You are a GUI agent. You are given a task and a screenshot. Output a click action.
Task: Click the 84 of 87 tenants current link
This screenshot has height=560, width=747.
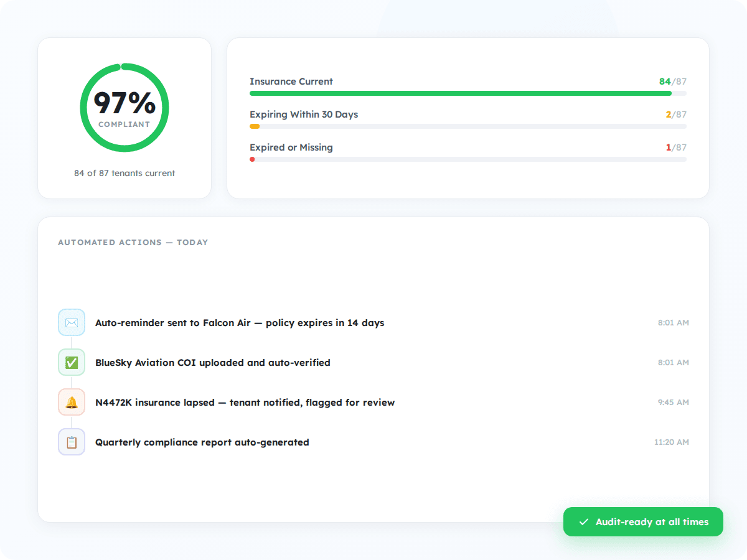click(x=125, y=173)
